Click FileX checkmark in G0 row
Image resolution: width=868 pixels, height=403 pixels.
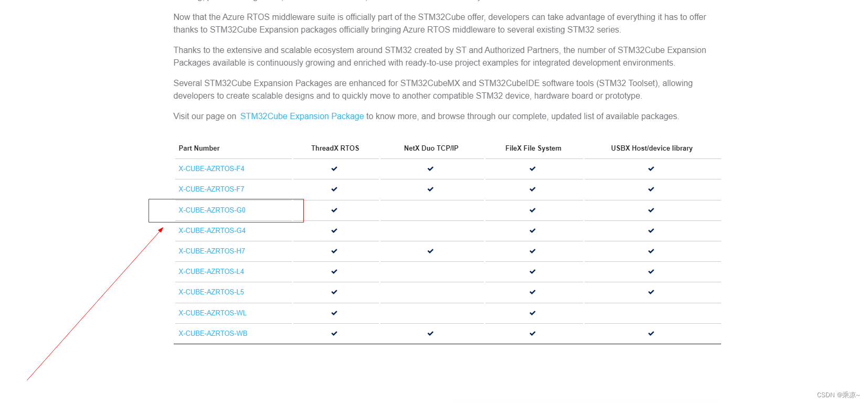pyautogui.click(x=533, y=210)
